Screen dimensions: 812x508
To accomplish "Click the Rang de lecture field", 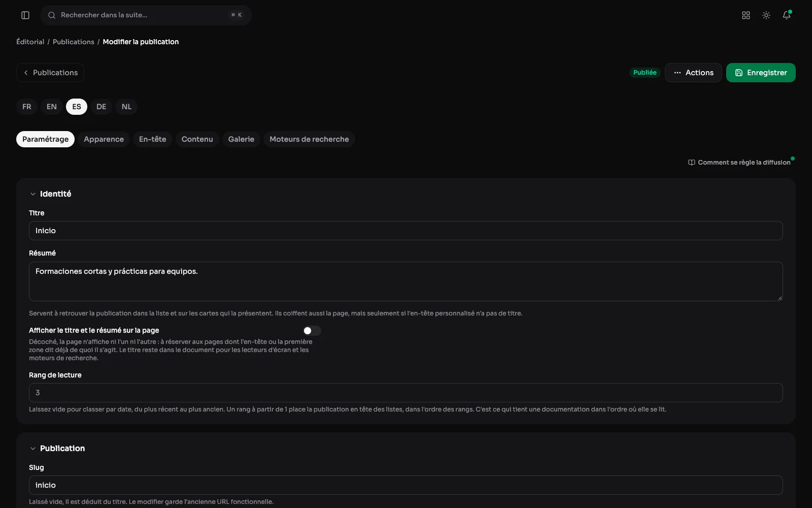I will [406, 393].
